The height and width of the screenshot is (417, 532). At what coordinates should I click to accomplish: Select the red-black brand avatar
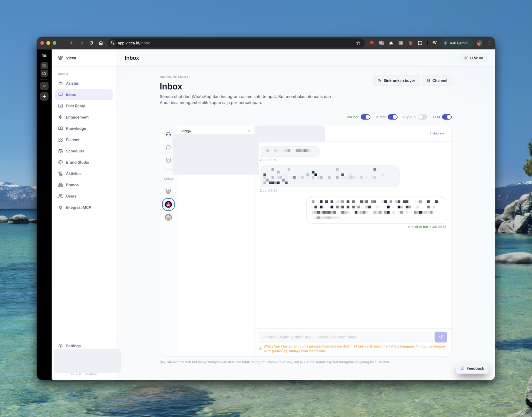(x=169, y=205)
